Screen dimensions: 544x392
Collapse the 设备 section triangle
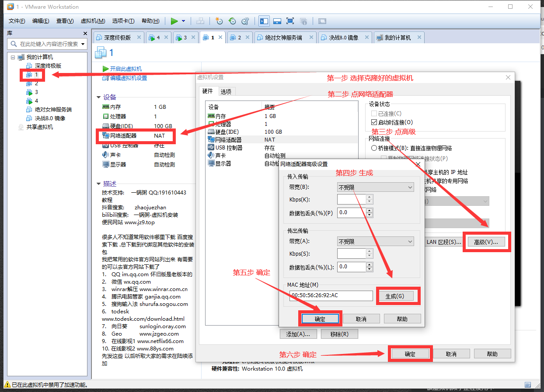[99, 97]
